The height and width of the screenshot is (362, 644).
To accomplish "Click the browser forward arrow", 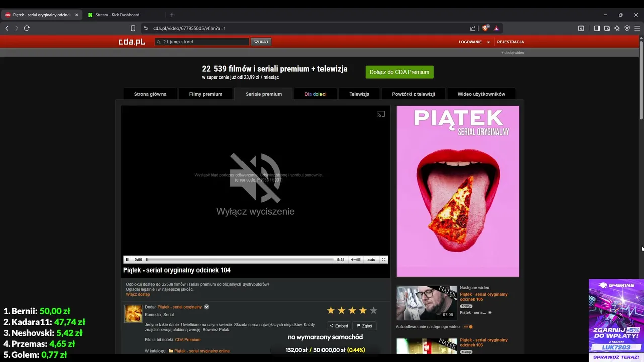I will click(17, 28).
